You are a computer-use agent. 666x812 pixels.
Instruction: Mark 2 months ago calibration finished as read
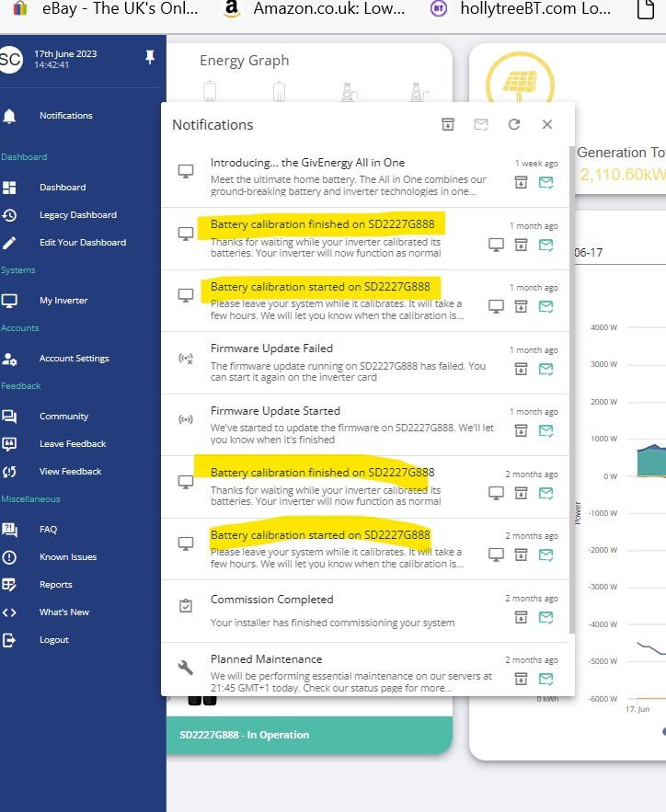click(545, 493)
